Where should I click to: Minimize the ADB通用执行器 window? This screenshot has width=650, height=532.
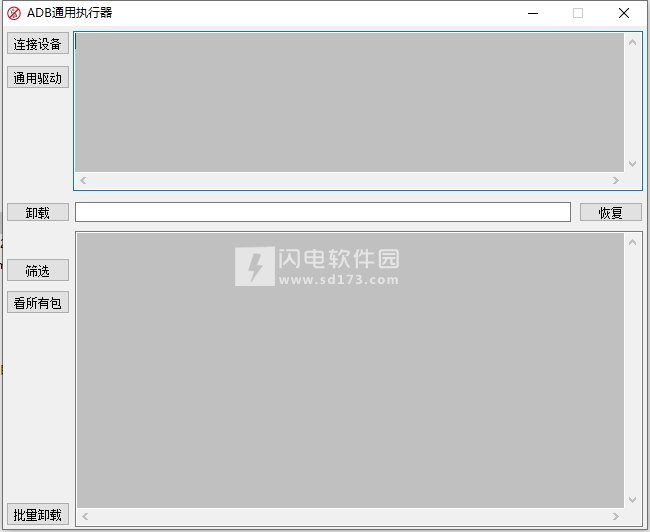coord(533,13)
